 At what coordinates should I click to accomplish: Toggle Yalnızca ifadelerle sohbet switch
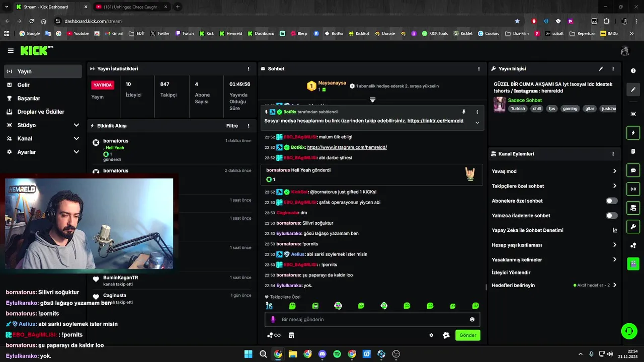(x=611, y=216)
